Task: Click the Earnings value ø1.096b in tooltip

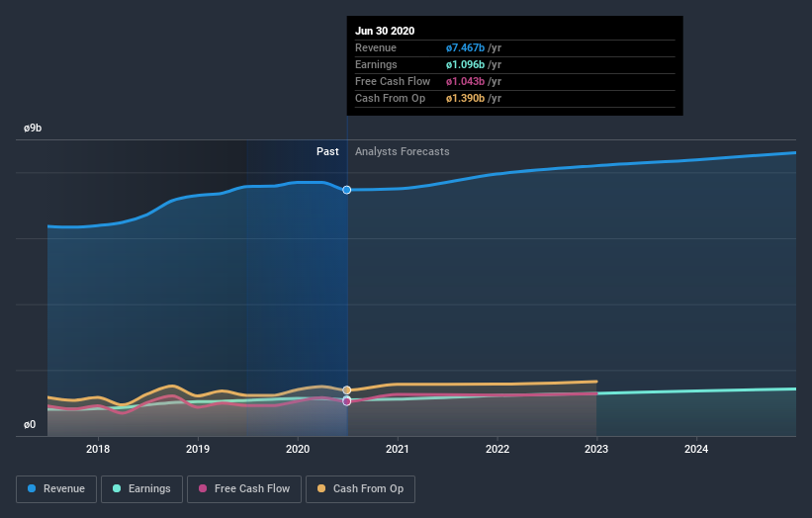Action: tap(465, 64)
